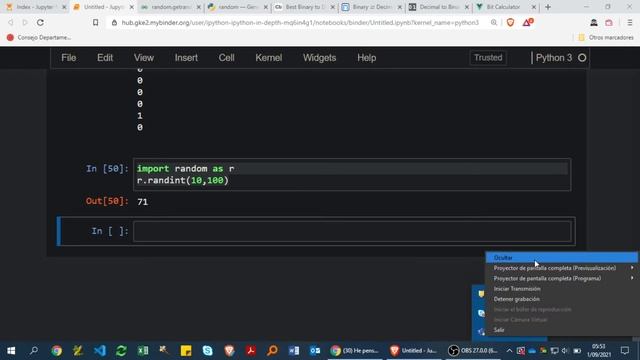The image size is (640, 360).
Task: Reload the page with the refresh icon
Action: coord(40,22)
